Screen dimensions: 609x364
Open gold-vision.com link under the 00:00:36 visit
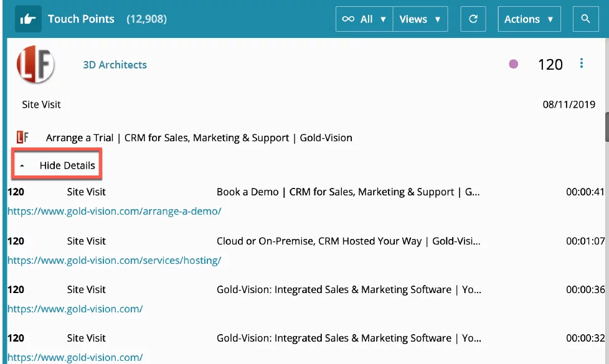(75, 309)
